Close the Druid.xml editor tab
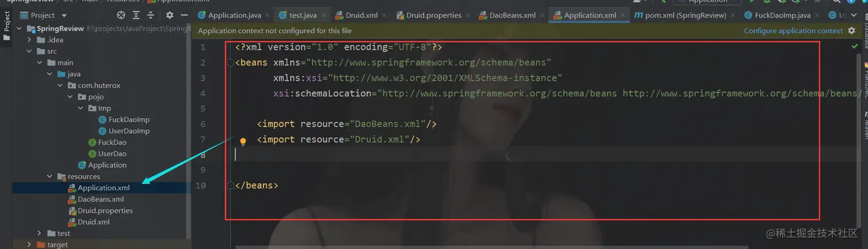868x249 pixels. 385,15
